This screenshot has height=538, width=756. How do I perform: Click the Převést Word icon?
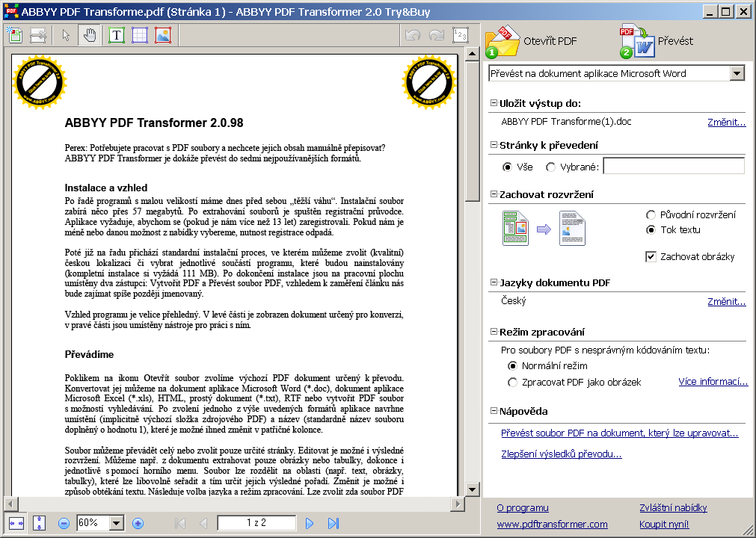pyautogui.click(x=636, y=41)
